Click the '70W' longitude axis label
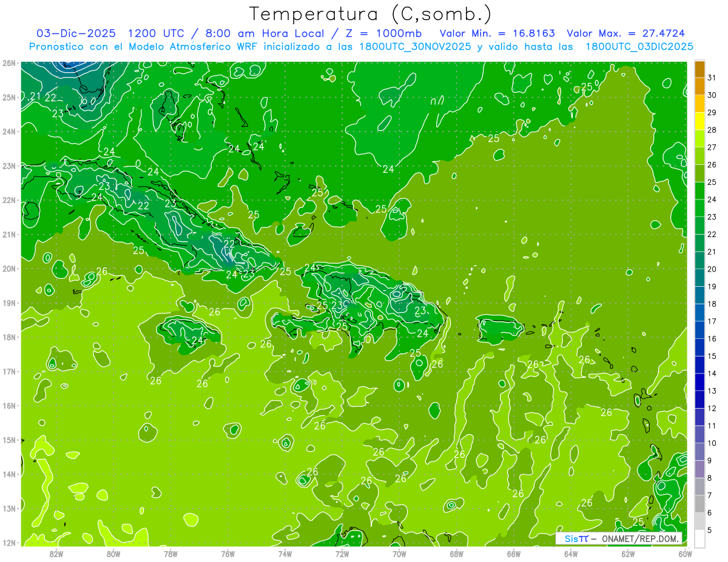 pyautogui.click(x=399, y=554)
